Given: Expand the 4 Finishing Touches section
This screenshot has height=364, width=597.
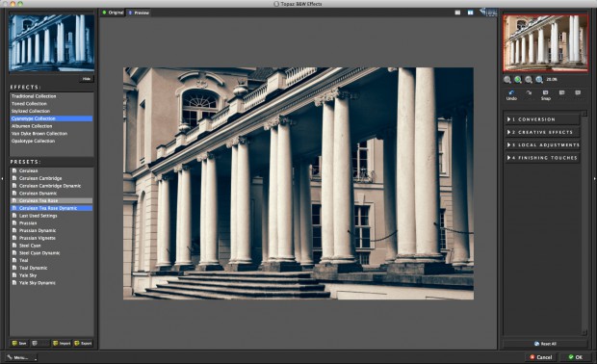Looking at the screenshot, I should click(x=543, y=158).
